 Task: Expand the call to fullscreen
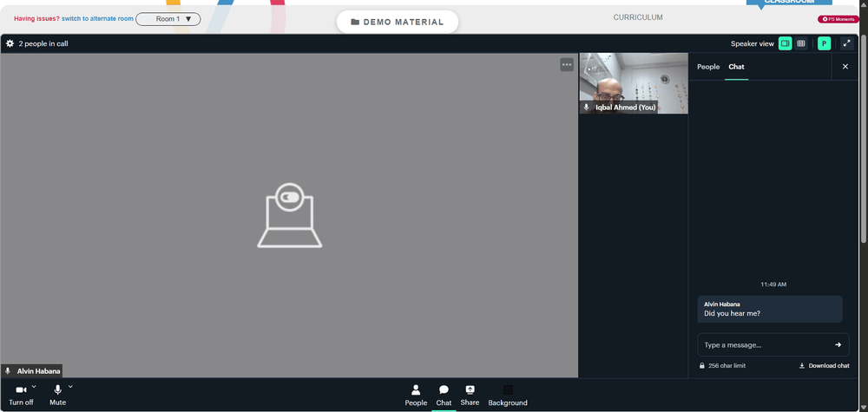(x=846, y=43)
